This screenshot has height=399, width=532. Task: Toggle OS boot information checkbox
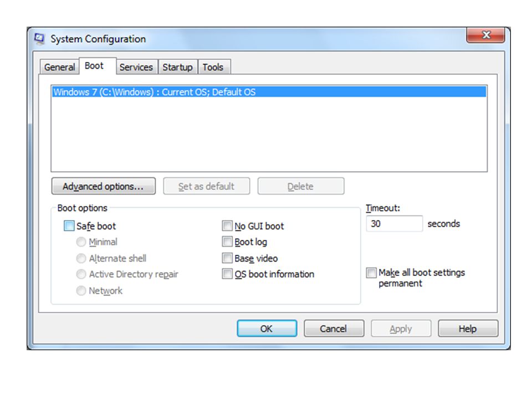tap(227, 274)
